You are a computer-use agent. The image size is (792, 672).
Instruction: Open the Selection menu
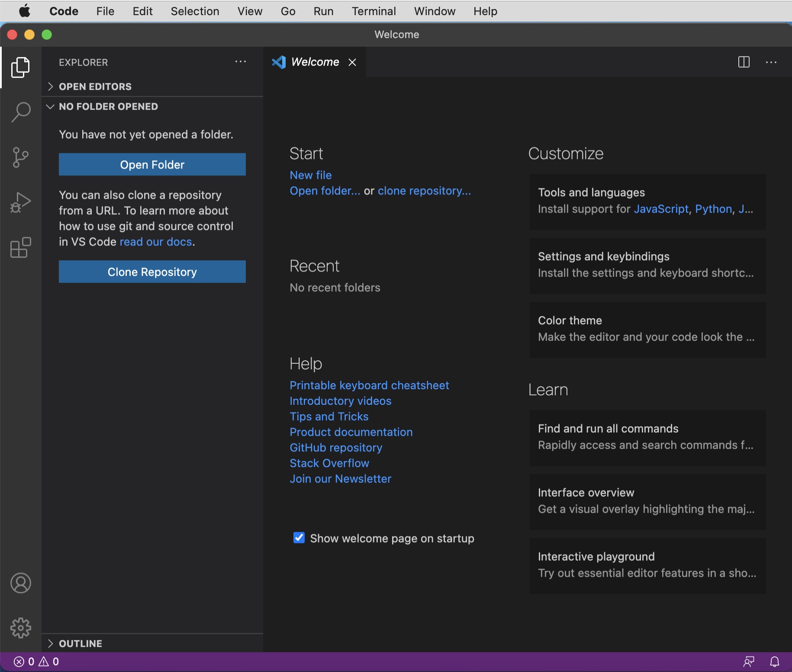[195, 11]
